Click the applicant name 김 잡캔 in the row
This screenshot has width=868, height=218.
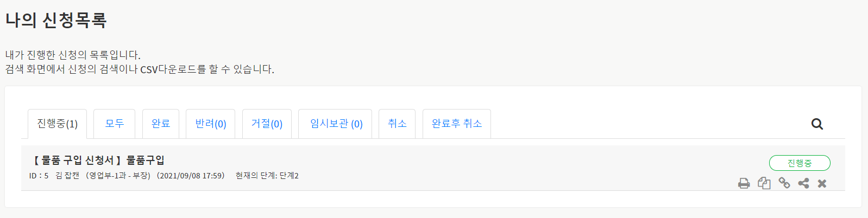pyautogui.click(x=67, y=176)
